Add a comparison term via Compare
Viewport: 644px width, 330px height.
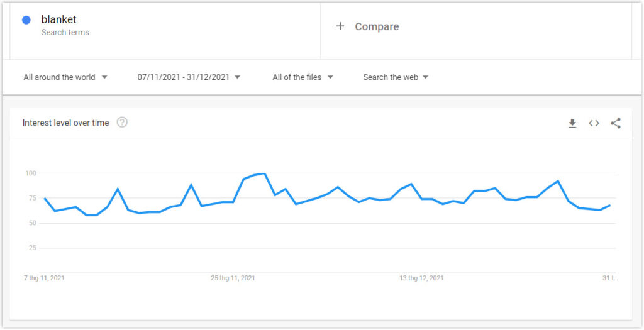377,26
